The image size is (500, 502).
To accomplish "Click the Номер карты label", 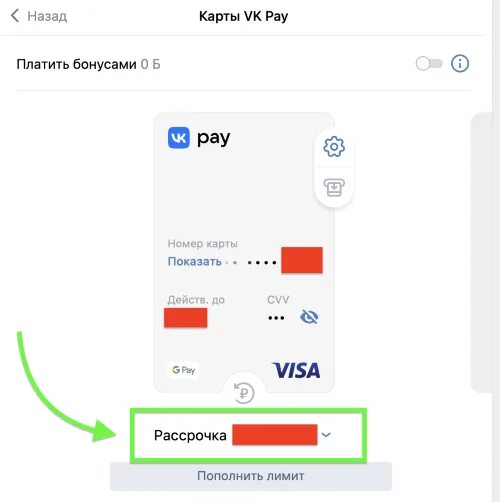I will 202,244.
